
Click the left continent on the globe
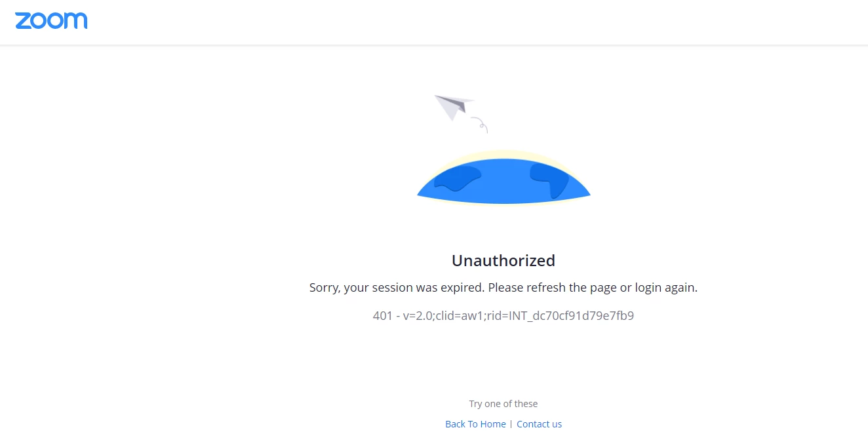tap(458, 178)
